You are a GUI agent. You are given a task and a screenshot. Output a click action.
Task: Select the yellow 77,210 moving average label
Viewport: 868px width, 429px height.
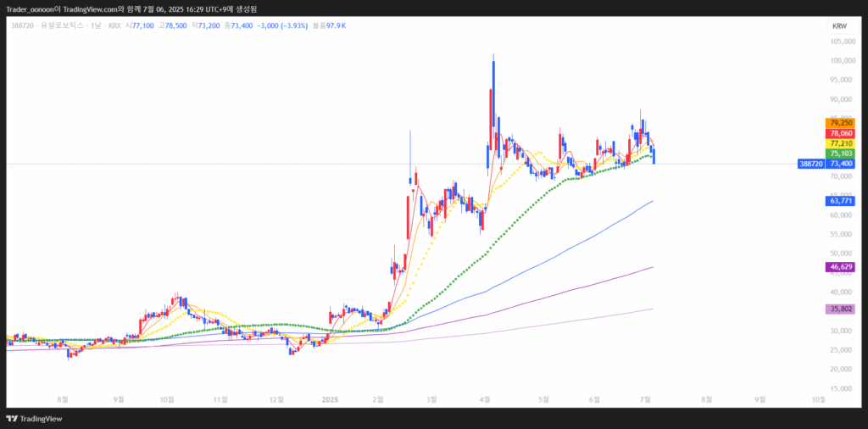point(841,143)
